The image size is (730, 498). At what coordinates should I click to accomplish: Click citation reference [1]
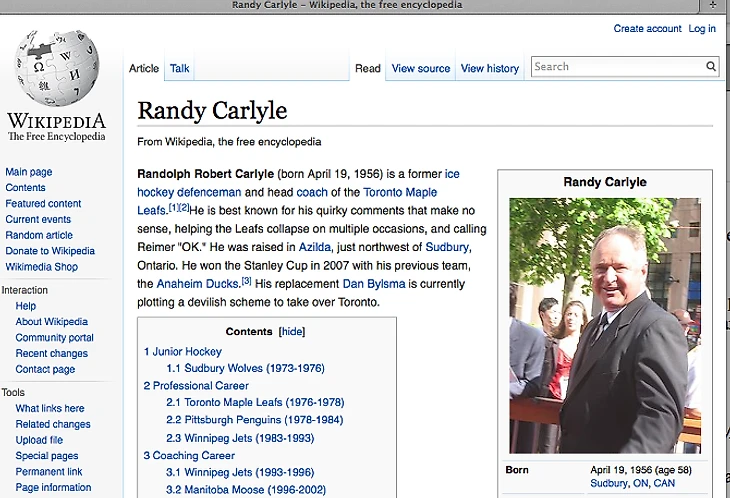173,208
